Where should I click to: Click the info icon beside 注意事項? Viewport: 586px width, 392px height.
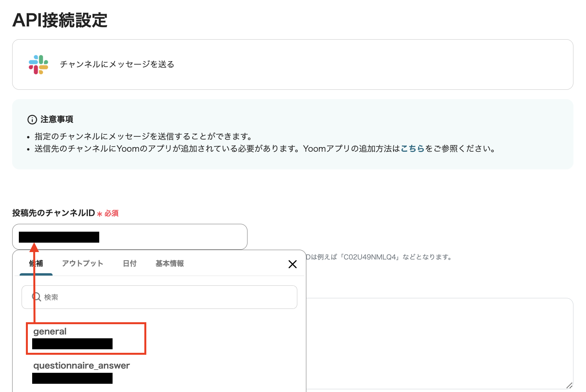tap(32, 120)
